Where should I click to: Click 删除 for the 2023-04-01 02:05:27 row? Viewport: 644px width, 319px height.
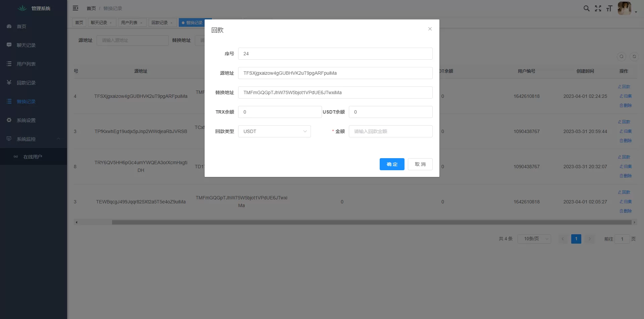tap(626, 211)
